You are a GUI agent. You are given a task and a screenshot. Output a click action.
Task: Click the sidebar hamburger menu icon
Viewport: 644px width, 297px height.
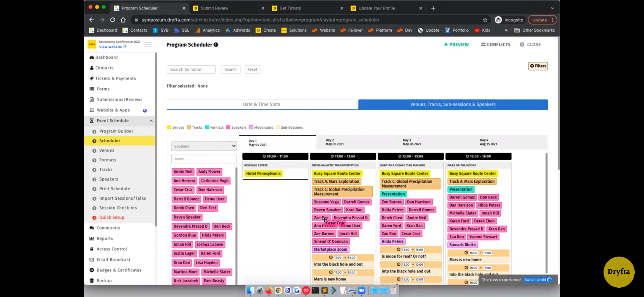coord(148,45)
